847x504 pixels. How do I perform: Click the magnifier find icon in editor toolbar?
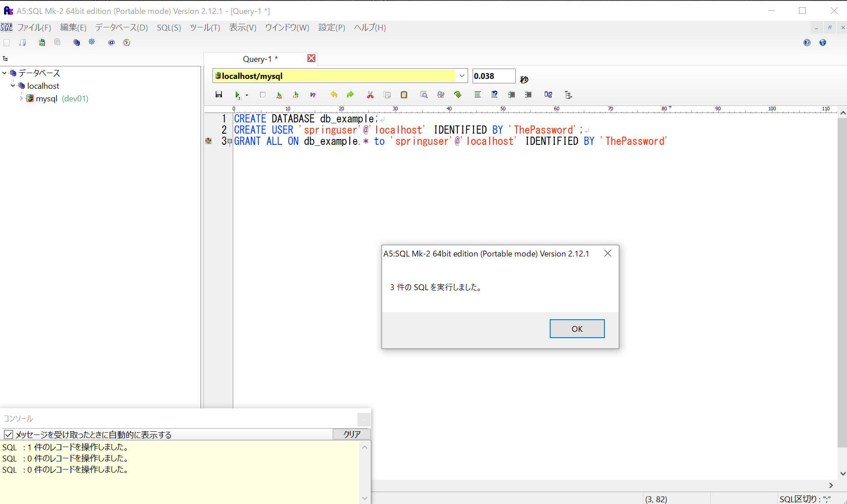(x=424, y=95)
